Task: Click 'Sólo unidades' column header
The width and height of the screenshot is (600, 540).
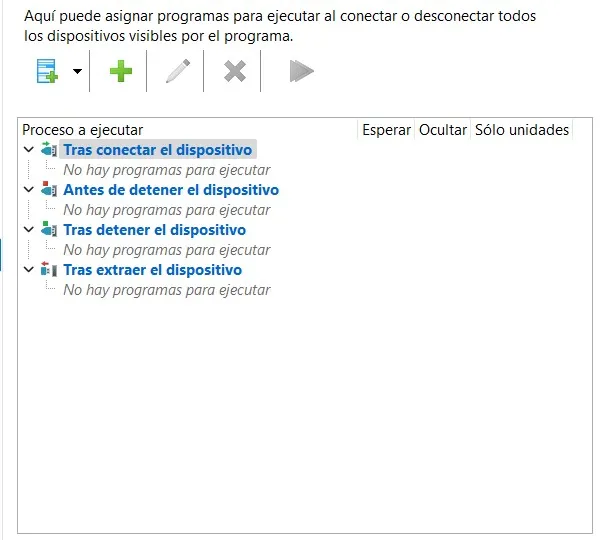Action: click(x=522, y=130)
